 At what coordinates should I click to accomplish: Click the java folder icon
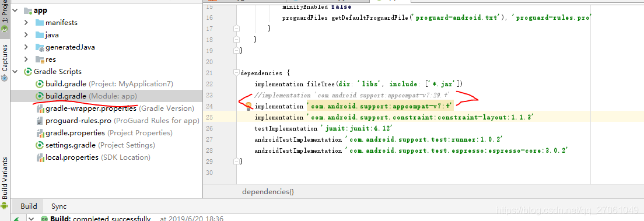point(40,35)
